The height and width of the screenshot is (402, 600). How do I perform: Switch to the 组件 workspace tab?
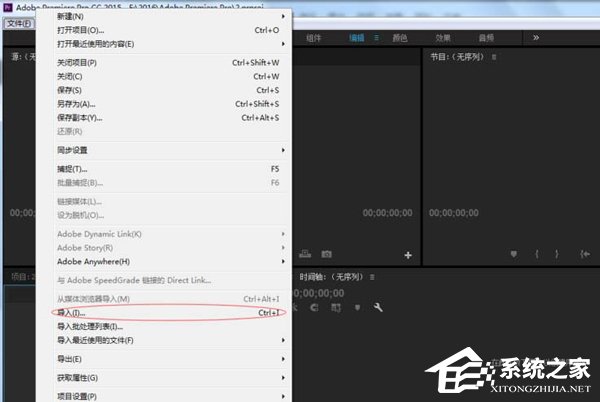pos(313,38)
